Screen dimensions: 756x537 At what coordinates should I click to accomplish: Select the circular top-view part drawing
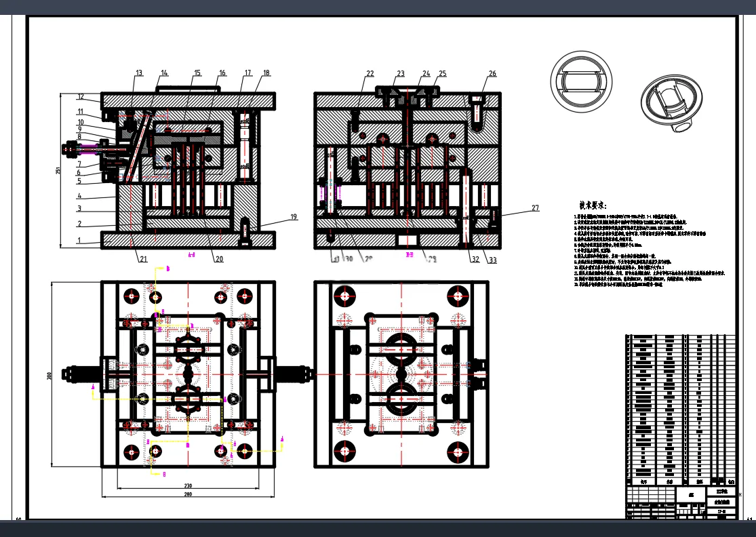coord(582,82)
